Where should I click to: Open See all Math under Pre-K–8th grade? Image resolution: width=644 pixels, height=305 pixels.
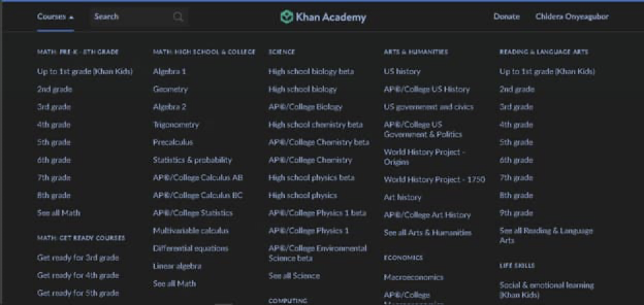[x=58, y=212]
